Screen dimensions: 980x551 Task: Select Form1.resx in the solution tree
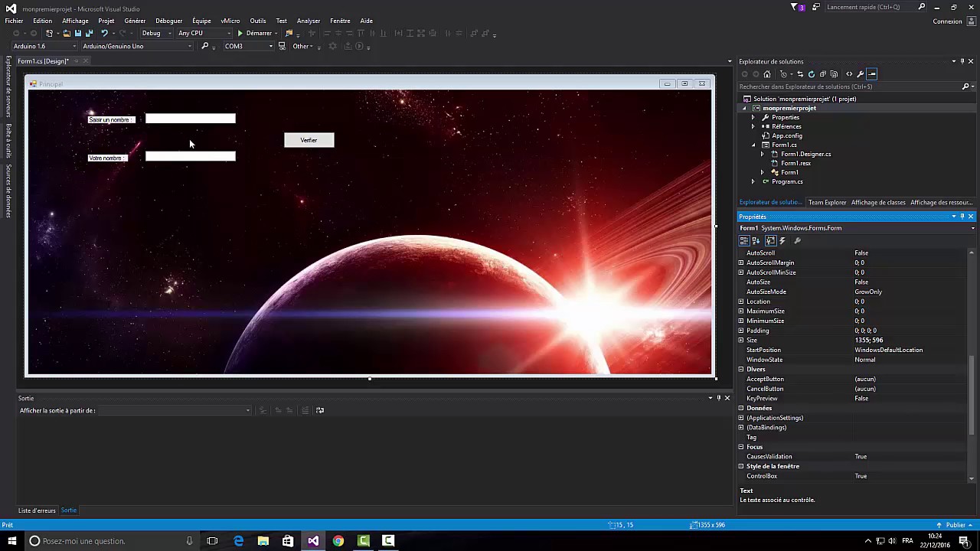pos(795,163)
